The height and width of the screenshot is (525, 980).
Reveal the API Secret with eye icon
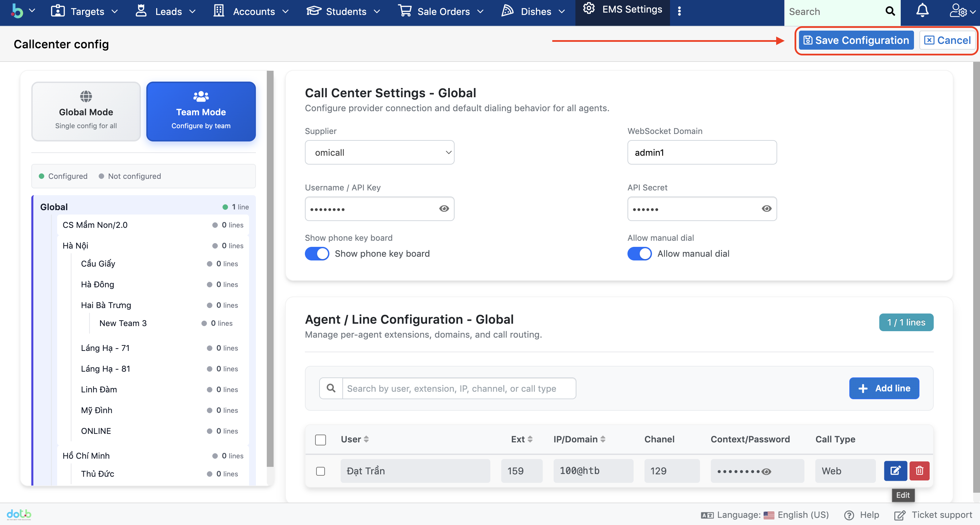pos(766,209)
